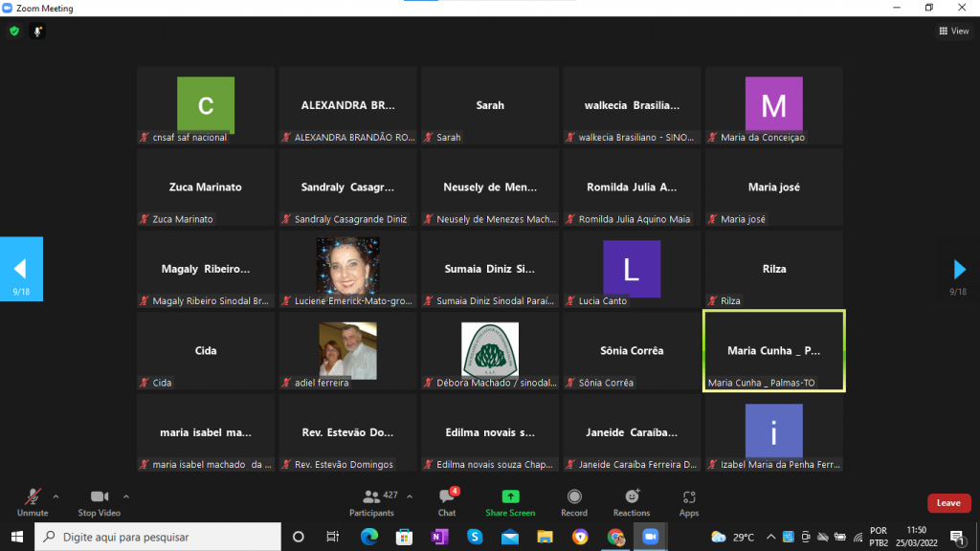The height and width of the screenshot is (551, 980).
Task: Open the Participants panel
Action: pos(371,501)
